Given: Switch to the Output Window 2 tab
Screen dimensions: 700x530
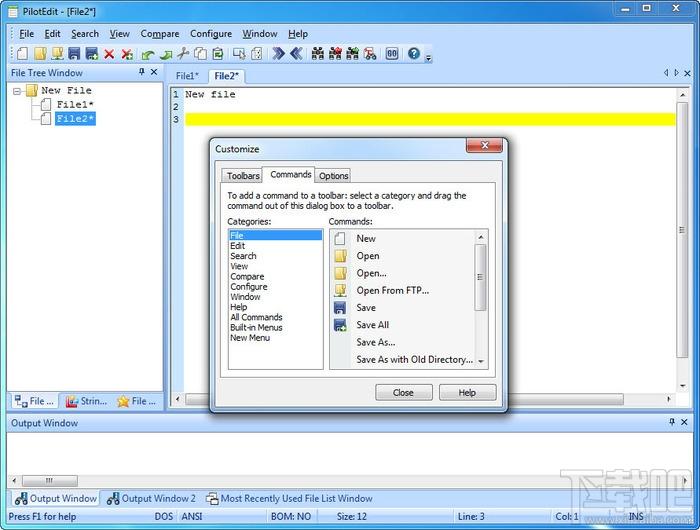Looking at the screenshot, I should (152, 498).
